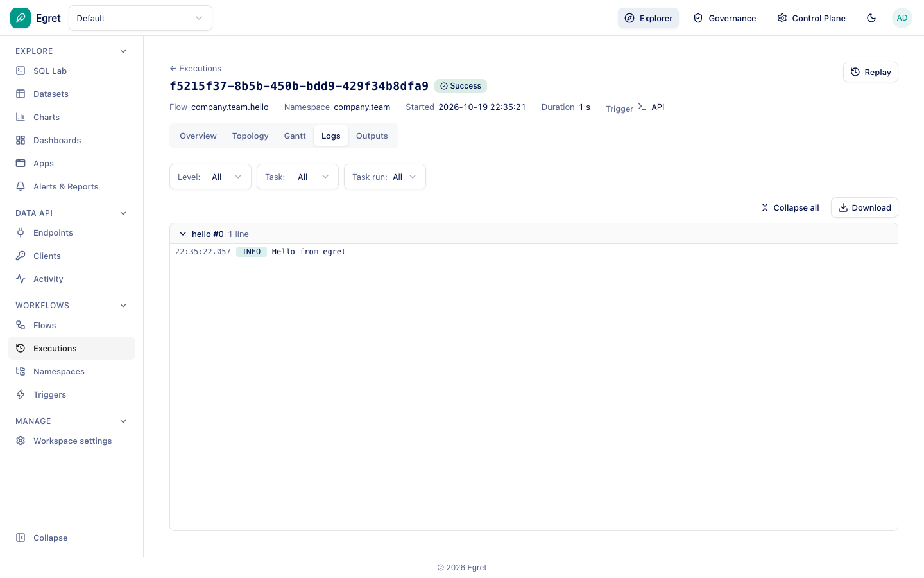Viewport: 924px width, 578px height.
Task: Switch to the Topology tab
Action: pyautogui.click(x=250, y=136)
